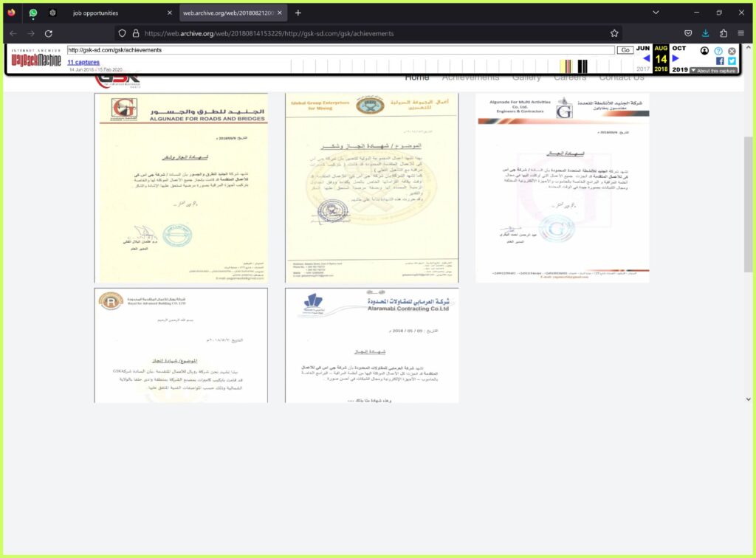Open Firefox application menu

[741, 33]
